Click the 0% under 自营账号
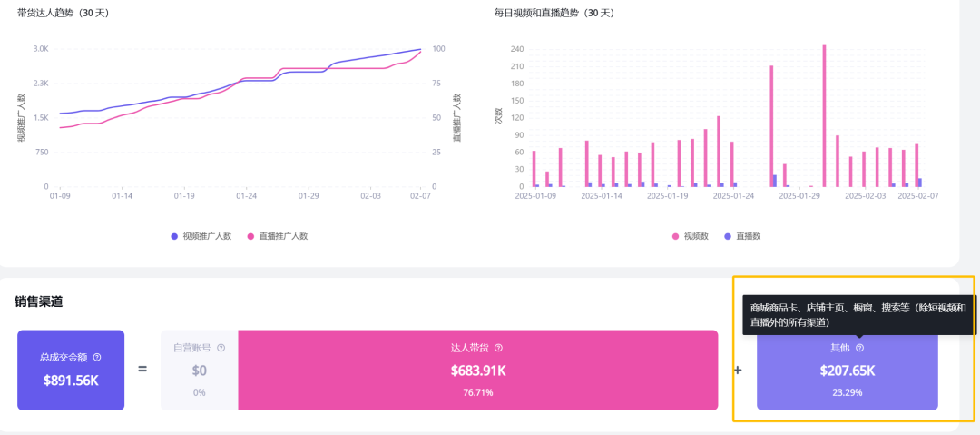 199,392
